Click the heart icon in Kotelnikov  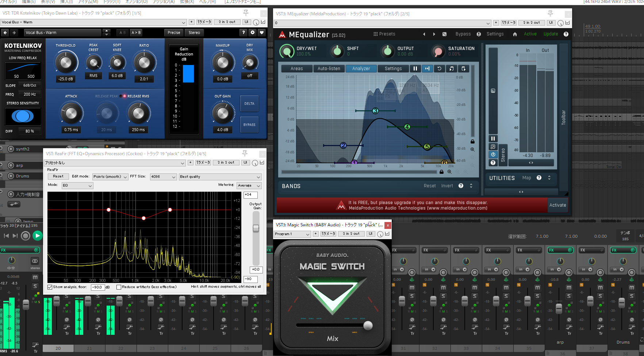tap(262, 32)
